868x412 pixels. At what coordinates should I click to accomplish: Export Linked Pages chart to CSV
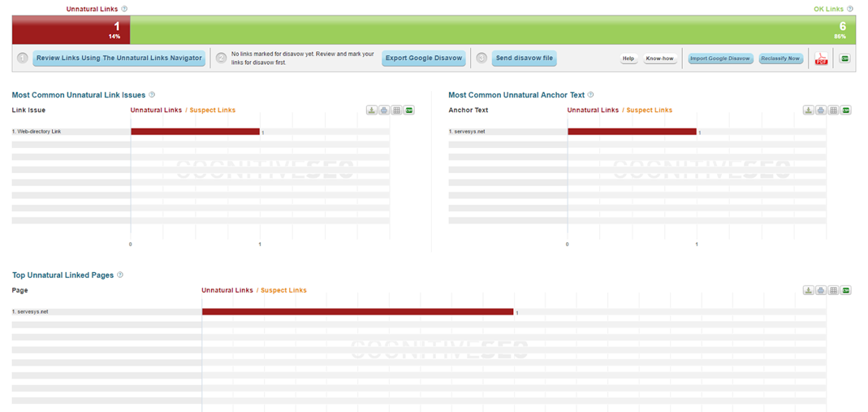point(846,290)
